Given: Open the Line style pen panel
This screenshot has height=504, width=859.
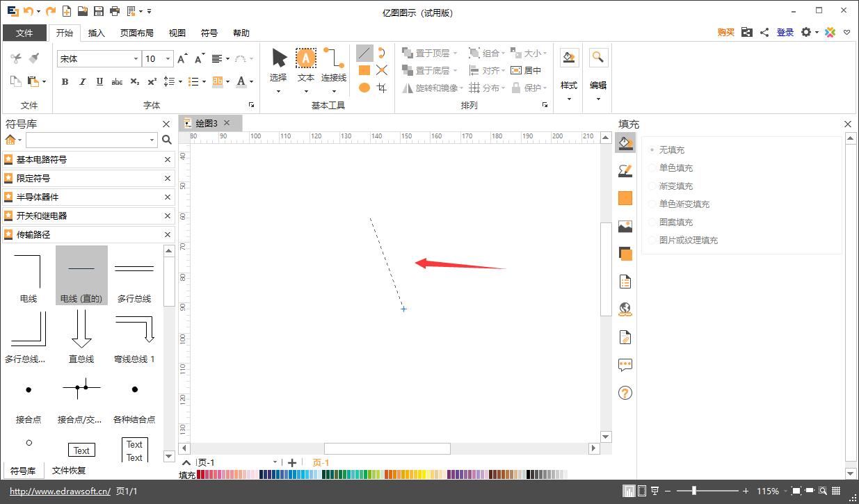Looking at the screenshot, I should pyautogui.click(x=625, y=170).
